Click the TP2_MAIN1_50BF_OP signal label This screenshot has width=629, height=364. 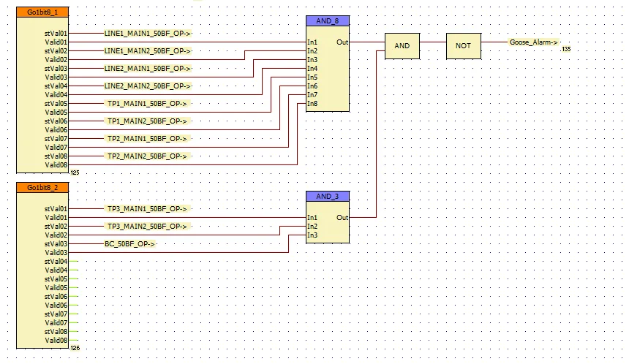[x=147, y=139]
